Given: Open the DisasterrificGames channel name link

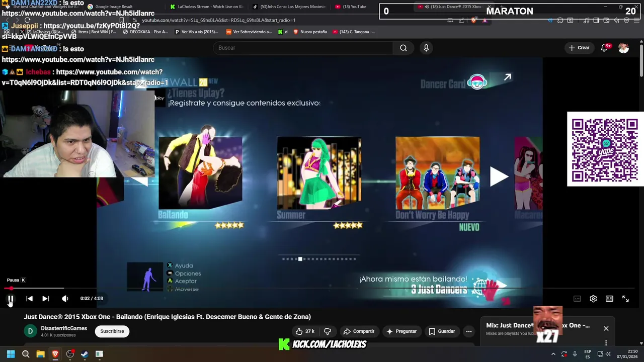Looking at the screenshot, I should click(64, 328).
